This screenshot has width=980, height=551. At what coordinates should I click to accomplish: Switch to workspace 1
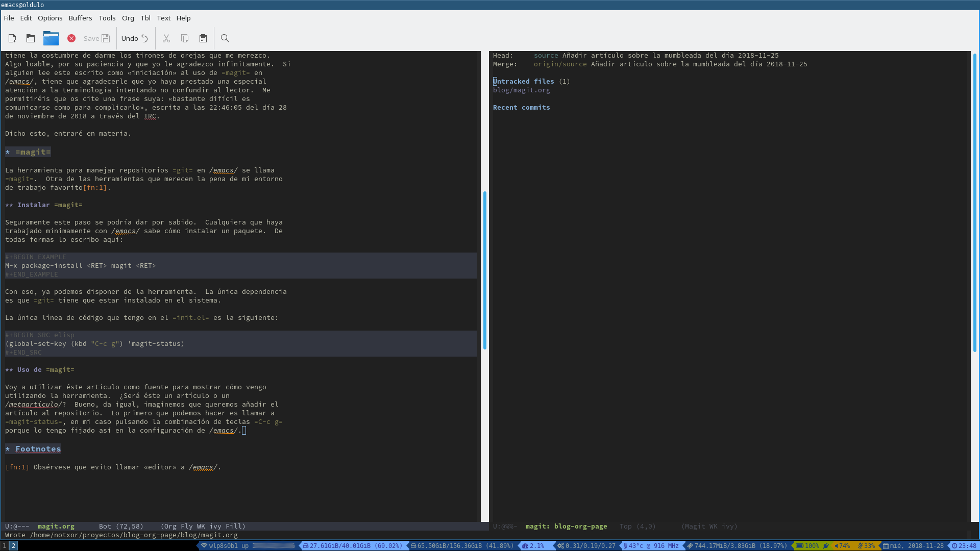coord(5,546)
